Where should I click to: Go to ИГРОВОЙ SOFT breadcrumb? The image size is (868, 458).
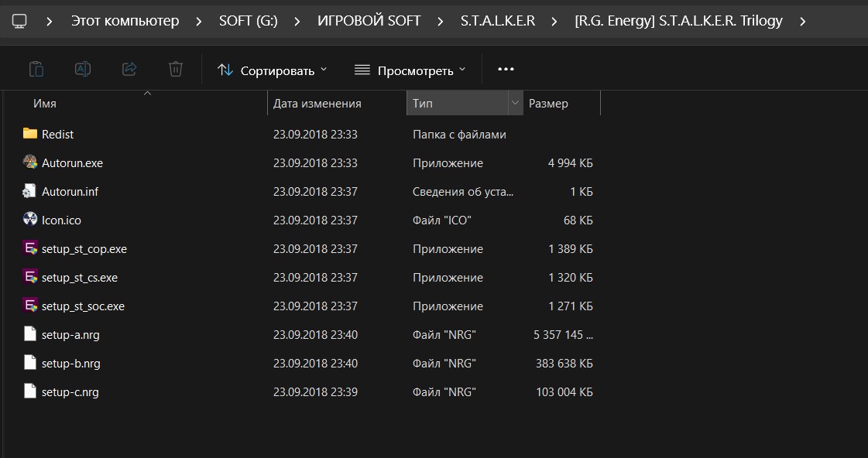coord(369,22)
